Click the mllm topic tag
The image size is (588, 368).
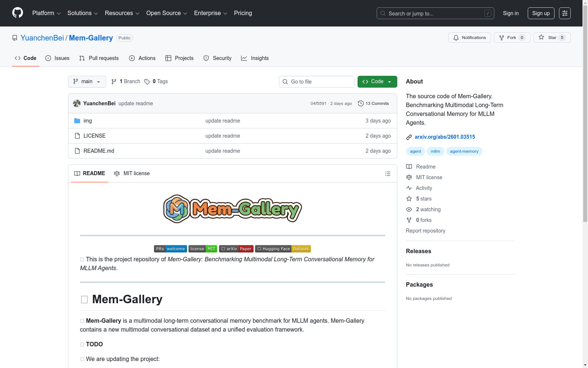point(435,151)
